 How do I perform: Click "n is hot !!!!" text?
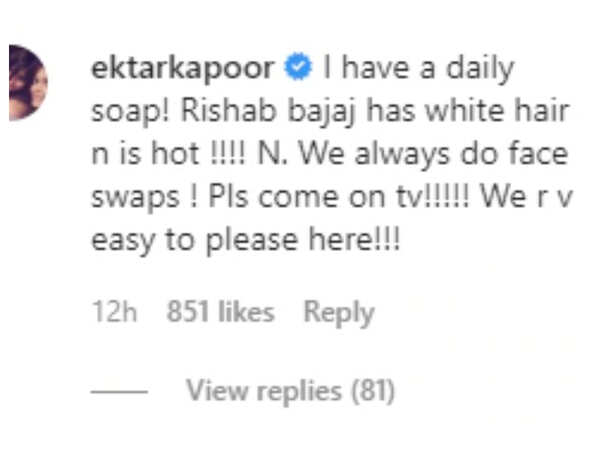tap(168, 154)
